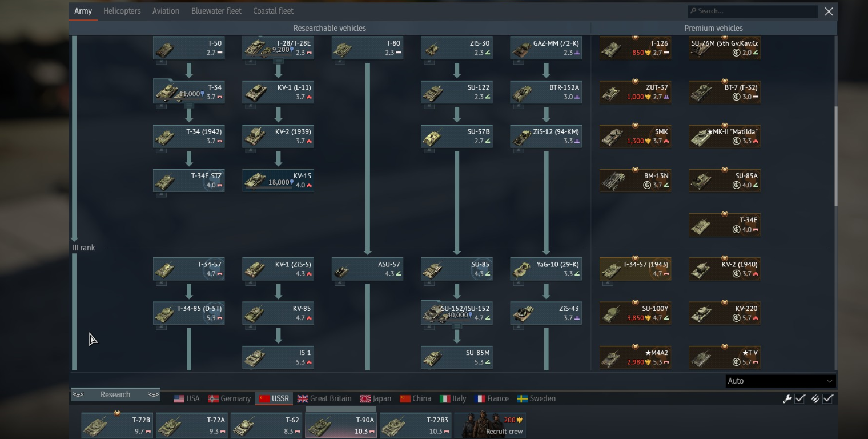
Task: Select the premium BM-13N rocket launcher card
Action: (x=635, y=181)
